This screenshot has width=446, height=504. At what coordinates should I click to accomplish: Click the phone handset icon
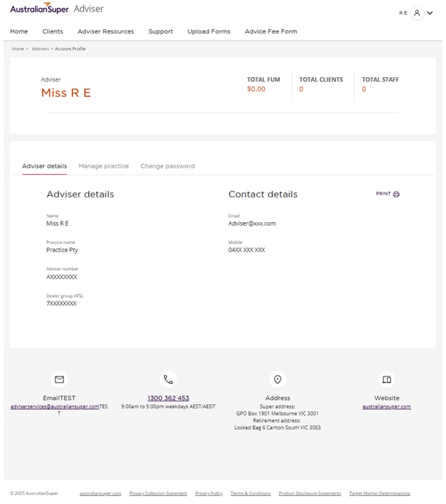point(168,379)
